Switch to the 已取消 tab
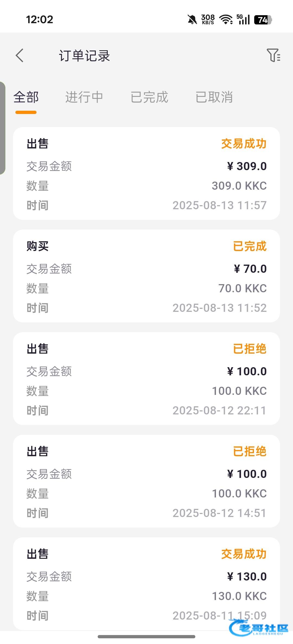The height and width of the screenshot is (644, 293). coord(214,97)
